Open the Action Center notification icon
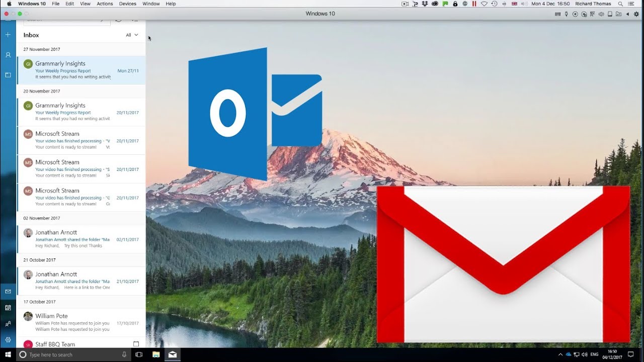Screen dimensions: 644x362 pos(631,354)
